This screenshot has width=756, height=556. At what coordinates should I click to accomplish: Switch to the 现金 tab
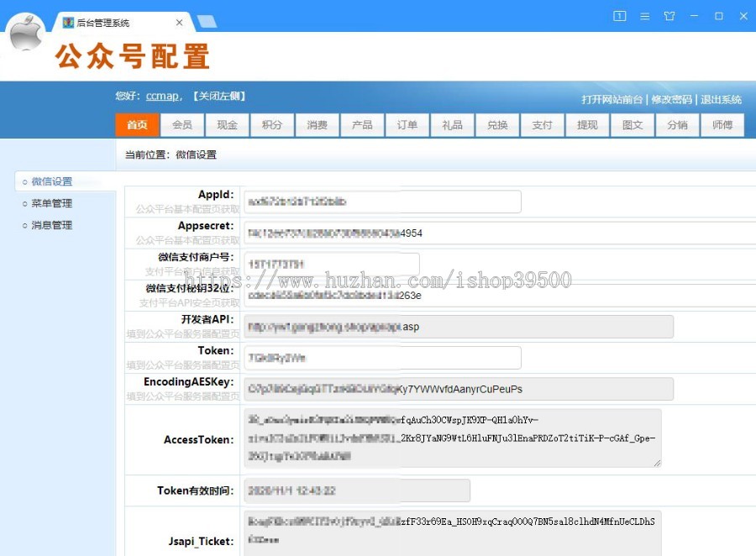(227, 125)
